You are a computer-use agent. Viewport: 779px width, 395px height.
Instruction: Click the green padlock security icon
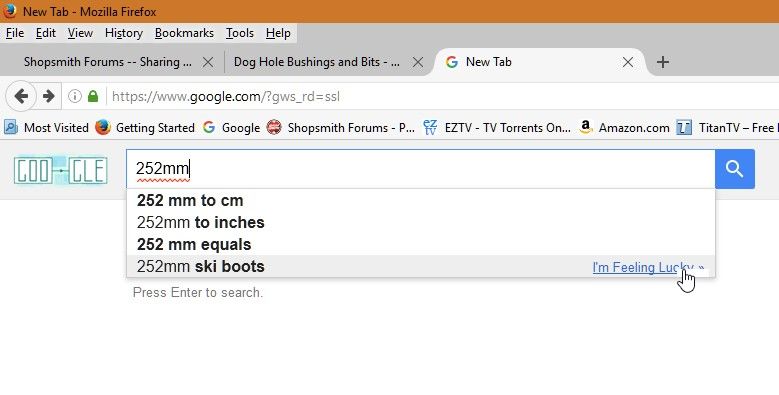click(93, 96)
